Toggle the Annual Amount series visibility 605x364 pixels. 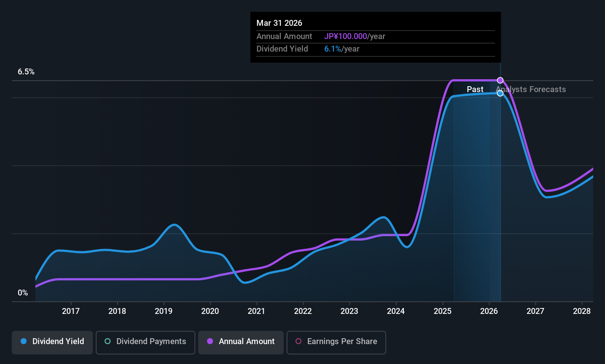241,342
